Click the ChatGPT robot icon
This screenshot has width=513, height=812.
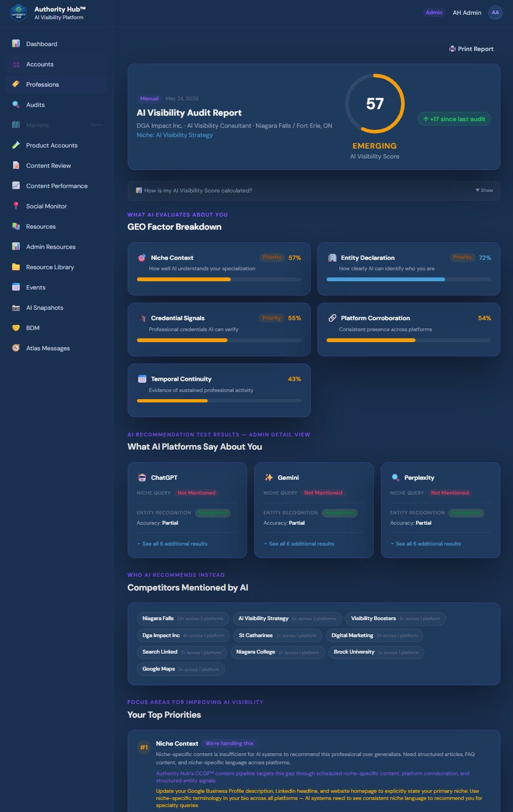tap(142, 478)
